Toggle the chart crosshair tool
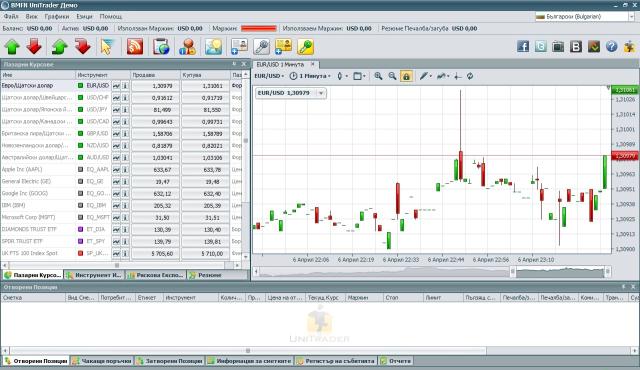This screenshot has width=640, height=370. click(458, 76)
